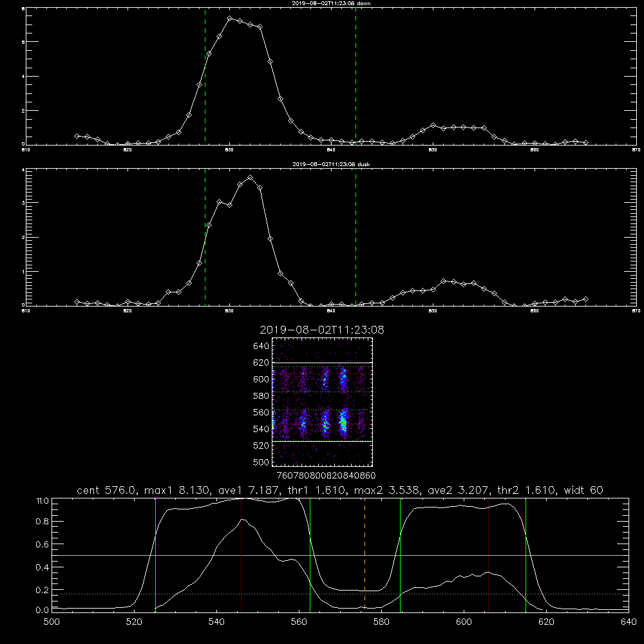Image resolution: width=644 pixels, height=644 pixels.
Task: Select the red dotted peak marker near 606
Action: (x=488, y=554)
